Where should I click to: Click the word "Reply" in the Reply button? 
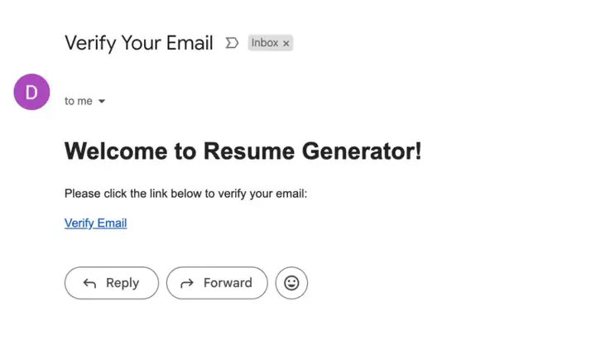point(123,283)
